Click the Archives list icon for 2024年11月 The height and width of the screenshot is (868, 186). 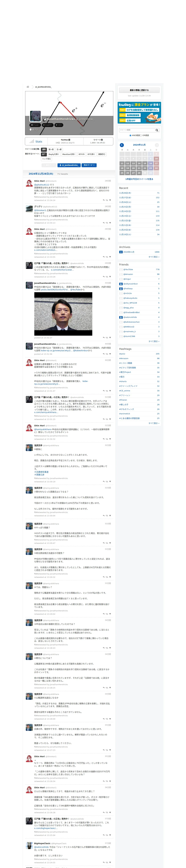click(x=121, y=252)
